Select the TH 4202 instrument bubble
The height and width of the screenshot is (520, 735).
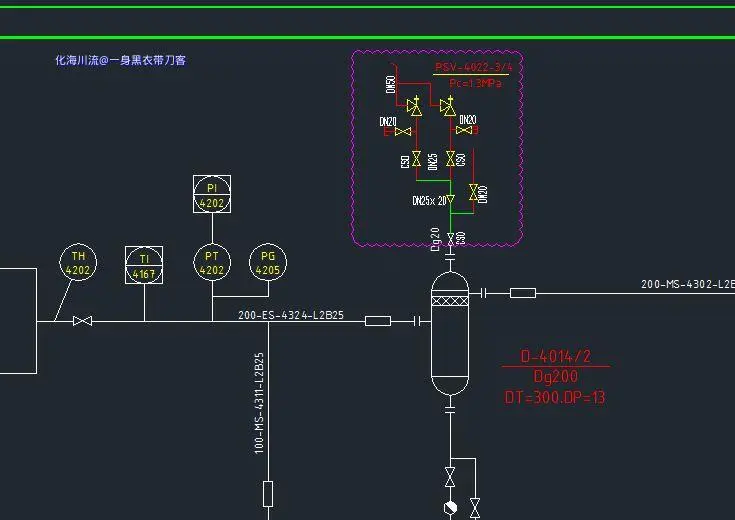coord(78,262)
